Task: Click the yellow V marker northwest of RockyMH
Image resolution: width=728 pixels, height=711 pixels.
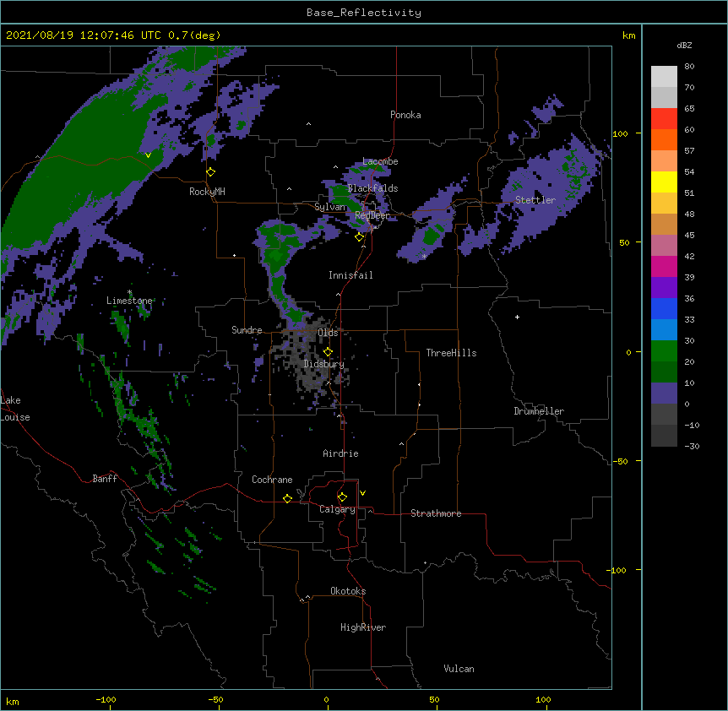Action: pos(148,155)
